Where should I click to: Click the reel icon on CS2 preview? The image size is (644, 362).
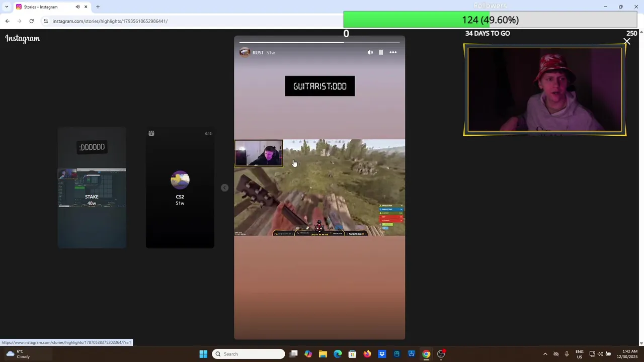tap(151, 133)
